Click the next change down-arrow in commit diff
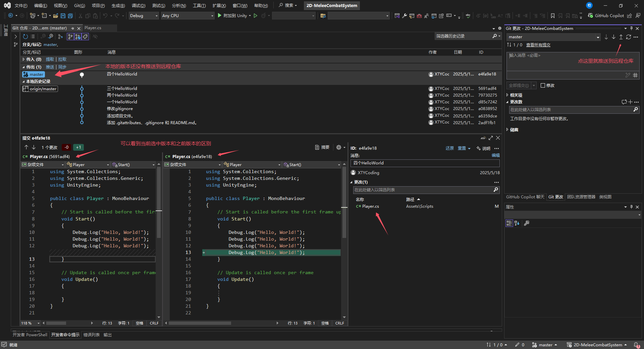Viewport: 644px width, 349px height. point(34,147)
